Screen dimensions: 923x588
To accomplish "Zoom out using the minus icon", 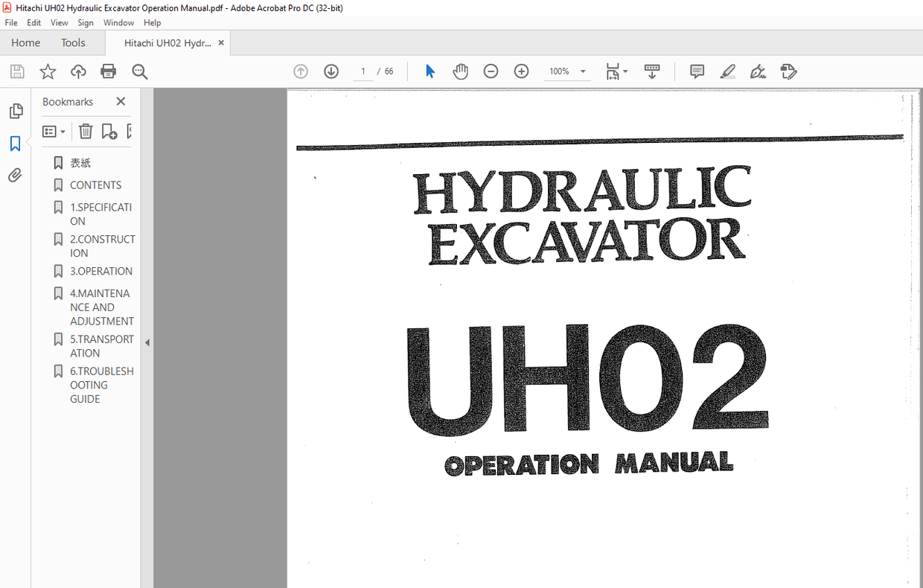I will click(x=491, y=71).
